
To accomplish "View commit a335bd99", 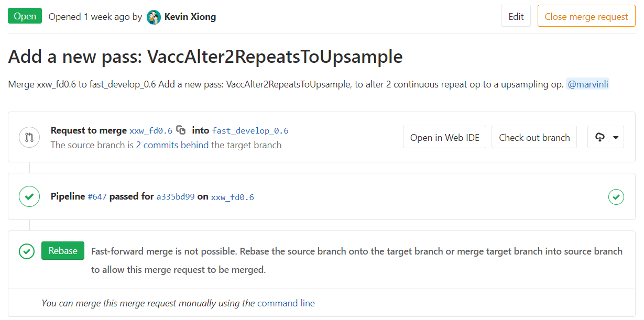I will click(x=176, y=197).
